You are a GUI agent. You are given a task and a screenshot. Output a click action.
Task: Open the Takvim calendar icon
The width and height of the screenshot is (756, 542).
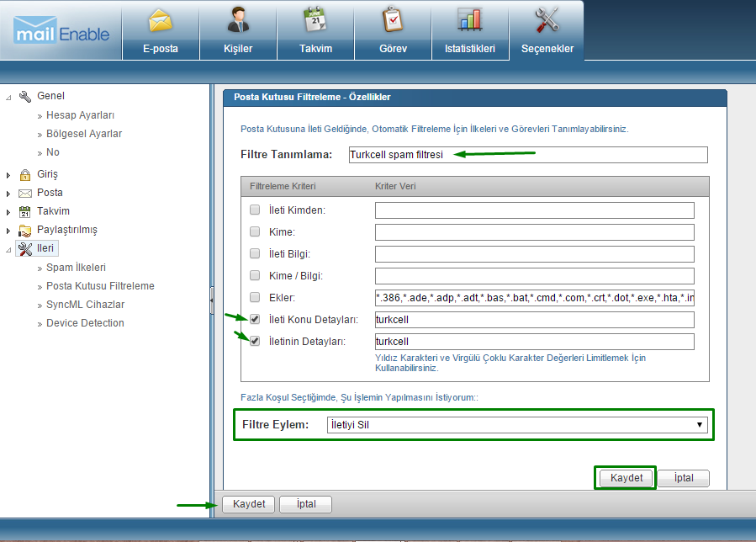315,20
